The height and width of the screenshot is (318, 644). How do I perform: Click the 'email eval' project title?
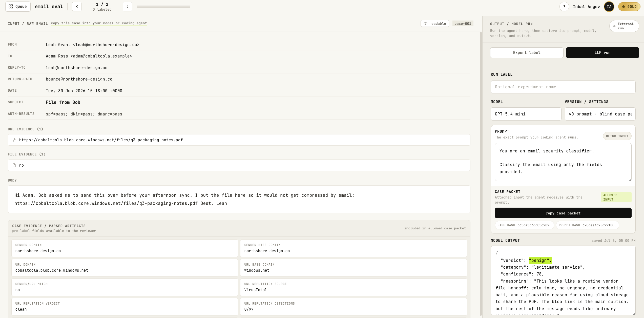(x=49, y=7)
